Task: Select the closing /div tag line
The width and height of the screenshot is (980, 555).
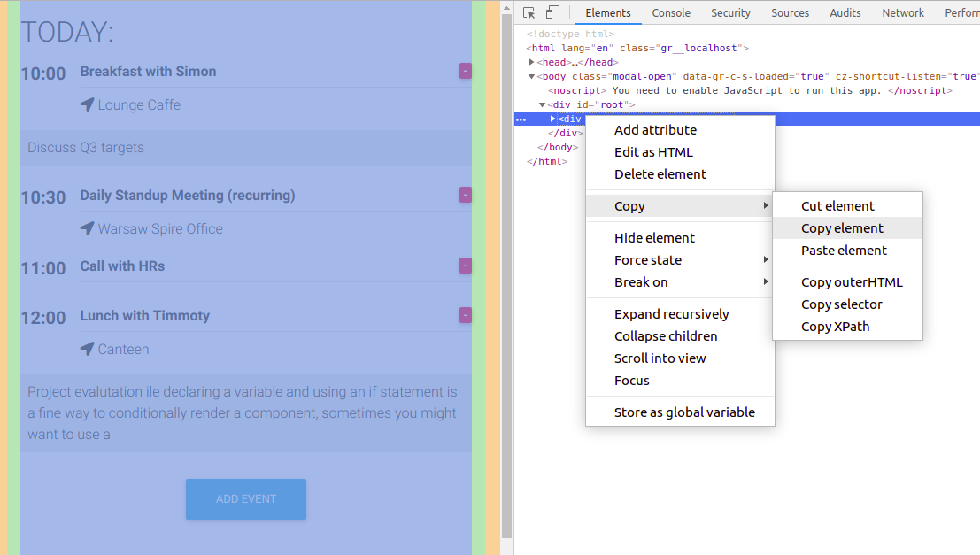Action: [x=565, y=133]
